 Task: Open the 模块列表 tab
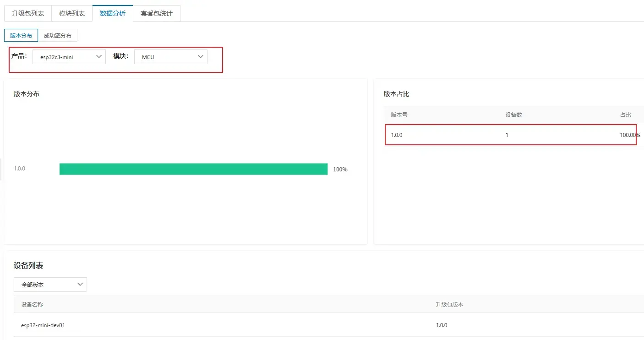tap(72, 13)
